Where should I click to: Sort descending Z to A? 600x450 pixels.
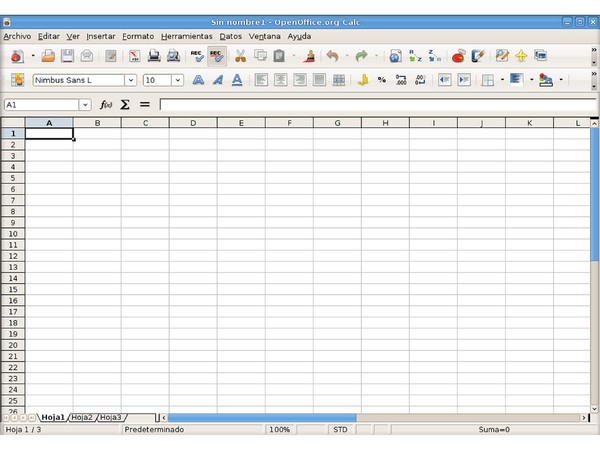[434, 56]
